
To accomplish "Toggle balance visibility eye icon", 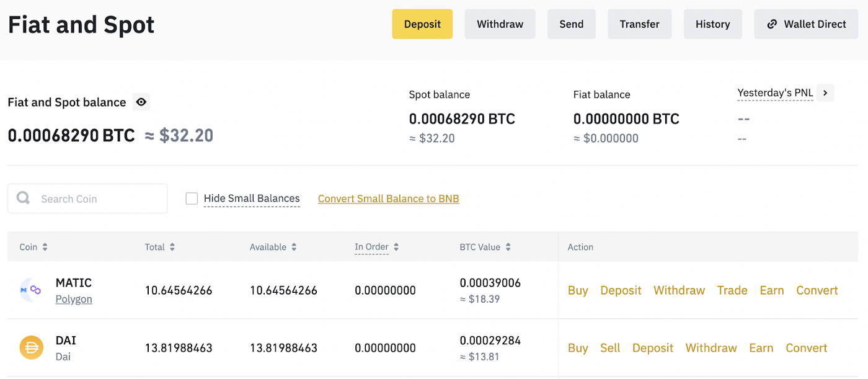I will point(141,102).
